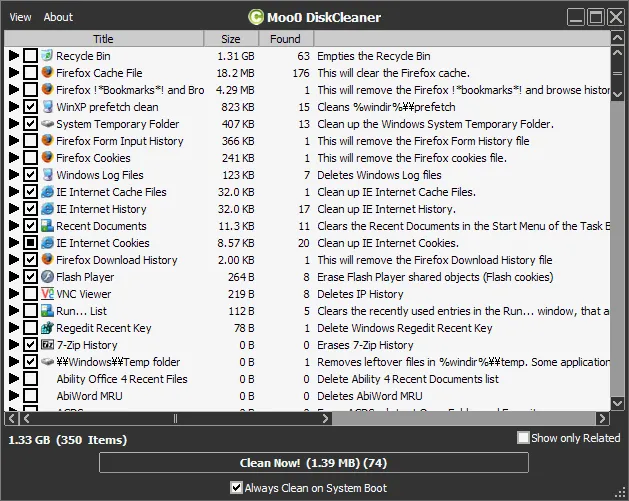Image resolution: width=629 pixels, height=501 pixels.
Task: Click the Flash Player row icon
Action: (x=47, y=277)
